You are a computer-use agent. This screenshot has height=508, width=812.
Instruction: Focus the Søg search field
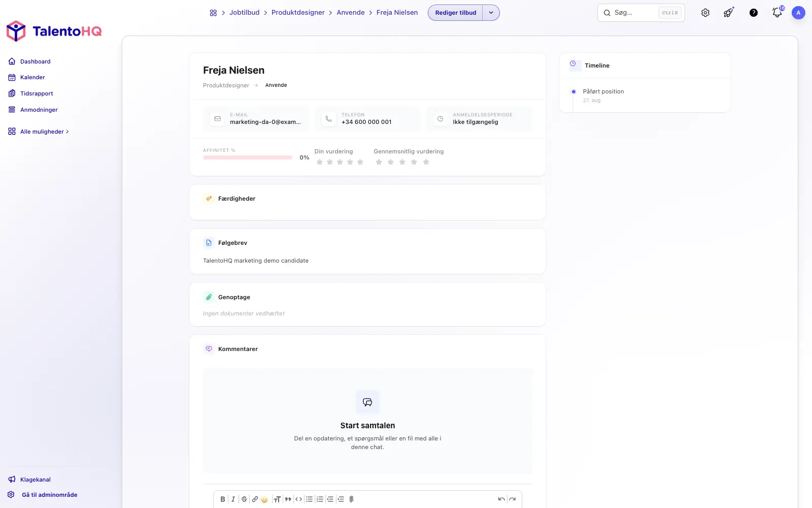pyautogui.click(x=641, y=13)
